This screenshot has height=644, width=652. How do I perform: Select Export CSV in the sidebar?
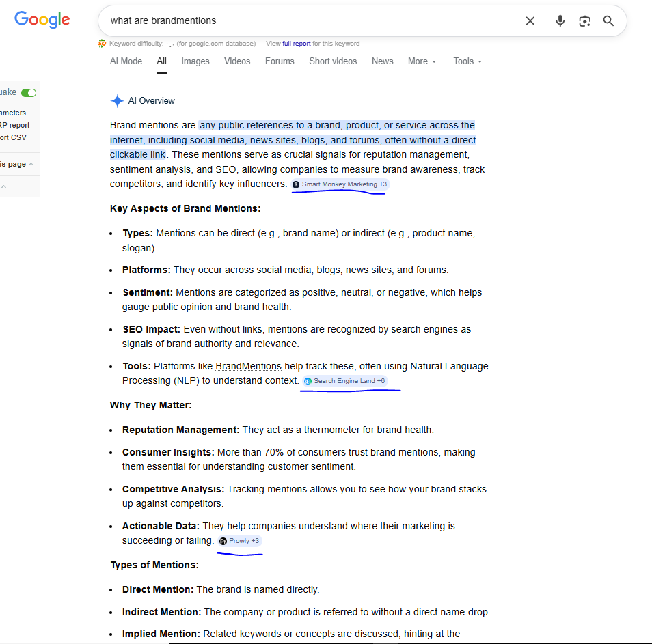tap(12, 137)
